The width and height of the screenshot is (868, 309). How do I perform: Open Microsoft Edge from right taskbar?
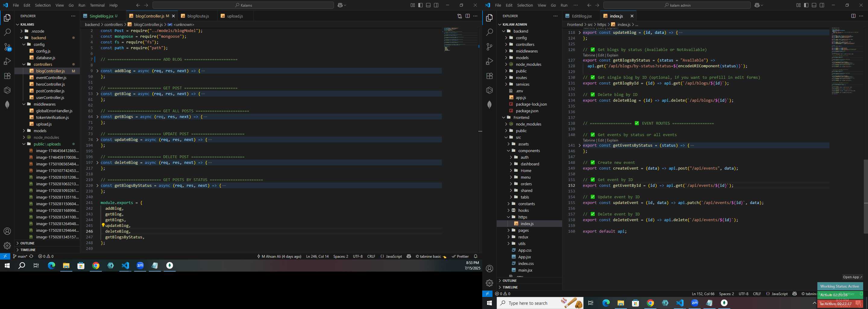tap(606, 303)
